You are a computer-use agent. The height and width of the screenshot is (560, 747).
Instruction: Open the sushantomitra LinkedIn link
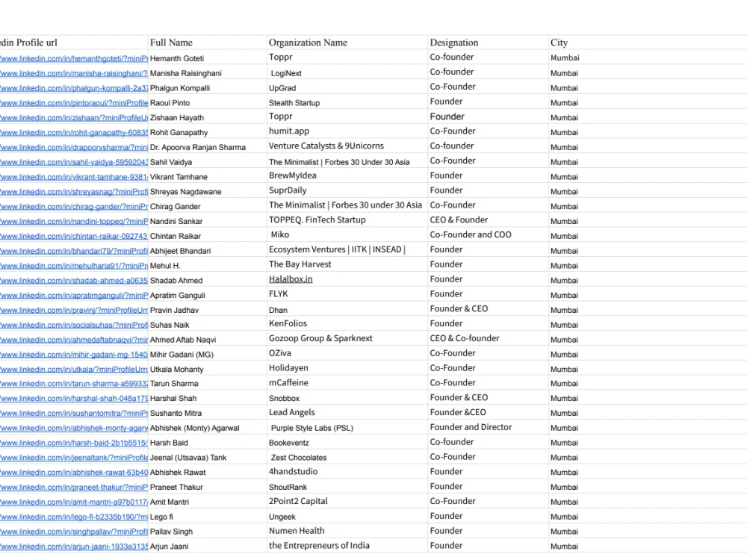pos(74,413)
